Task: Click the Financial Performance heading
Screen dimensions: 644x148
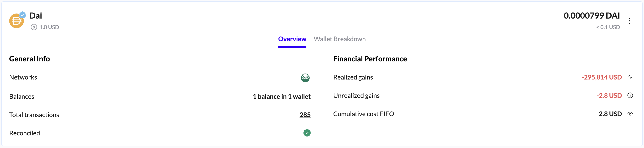Action: [370, 59]
